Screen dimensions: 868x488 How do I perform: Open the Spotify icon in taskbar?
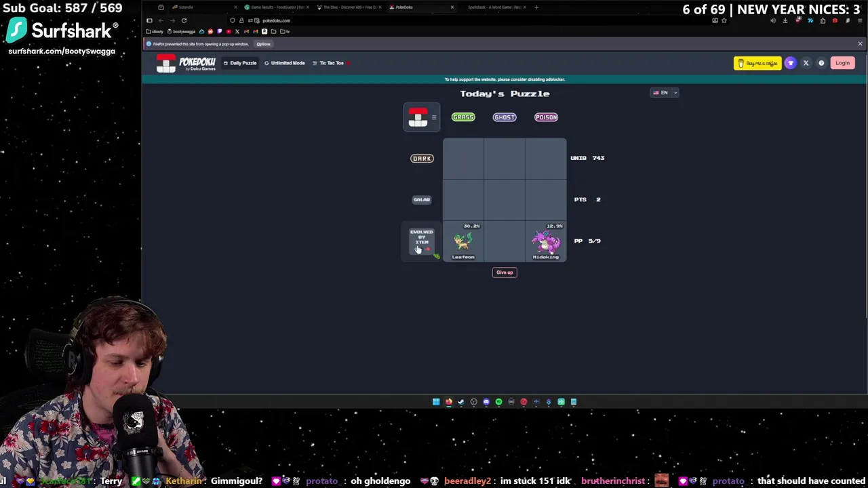pyautogui.click(x=498, y=402)
